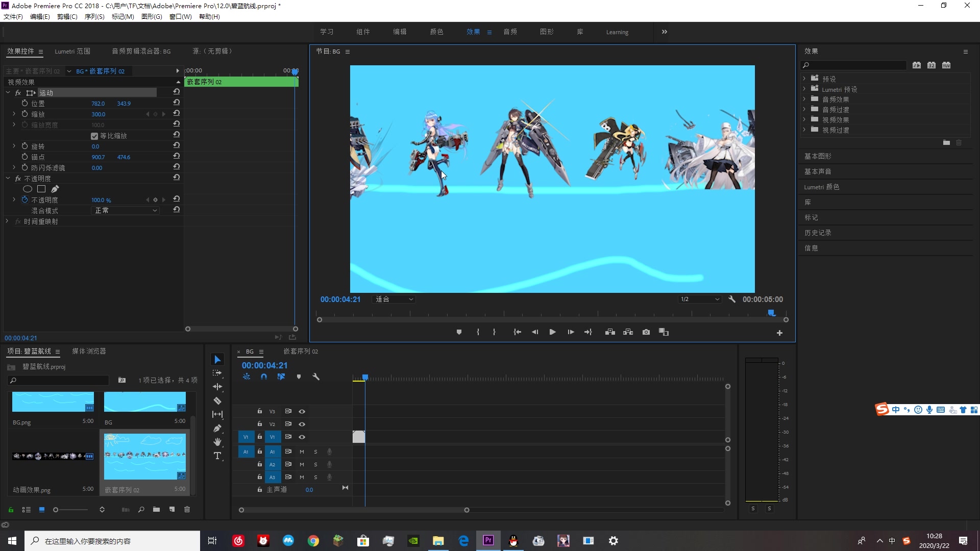Click the Lift button
The image size is (980, 551).
(x=610, y=332)
